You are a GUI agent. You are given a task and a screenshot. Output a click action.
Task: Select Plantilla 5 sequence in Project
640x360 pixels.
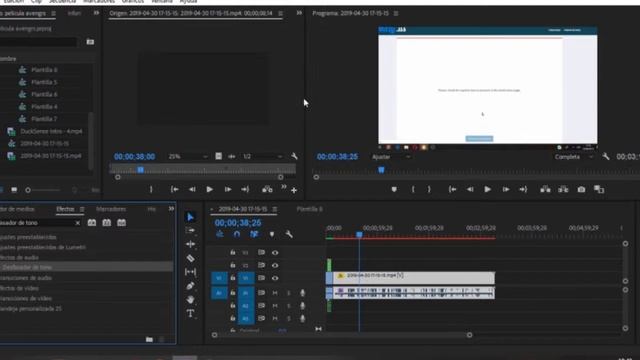[x=44, y=82]
